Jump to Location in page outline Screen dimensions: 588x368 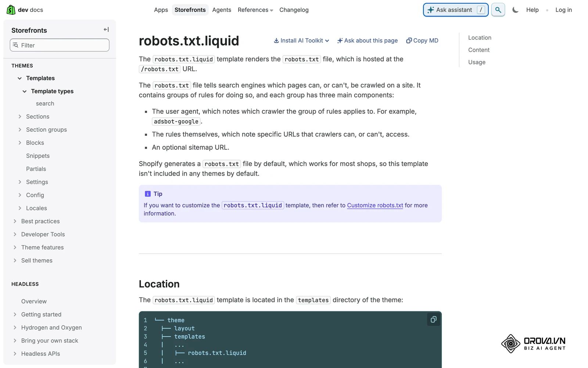480,38
